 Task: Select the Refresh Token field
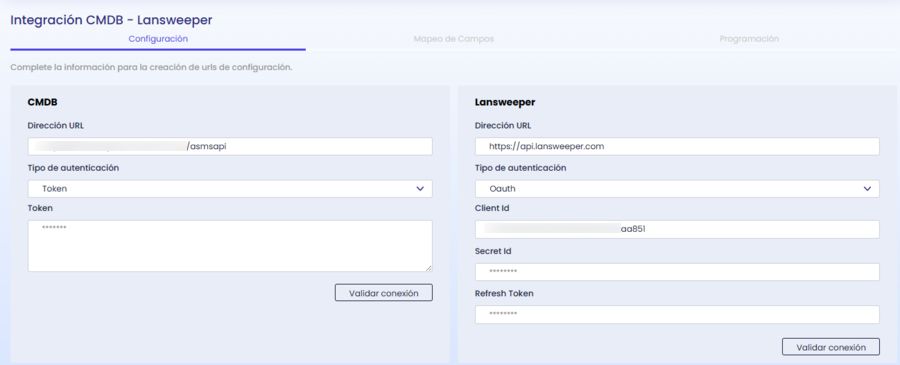point(677,314)
